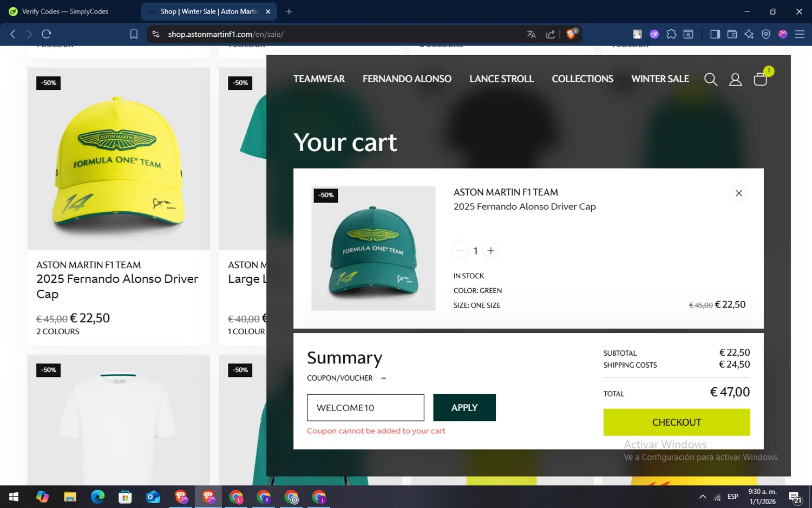The height and width of the screenshot is (508, 812).
Task: Open the translate page icon
Action: [x=531, y=34]
